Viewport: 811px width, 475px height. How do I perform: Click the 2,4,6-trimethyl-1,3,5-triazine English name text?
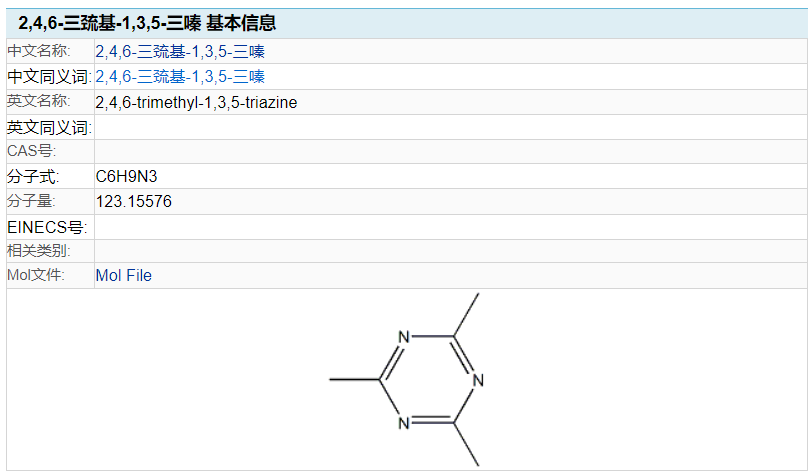coord(196,102)
